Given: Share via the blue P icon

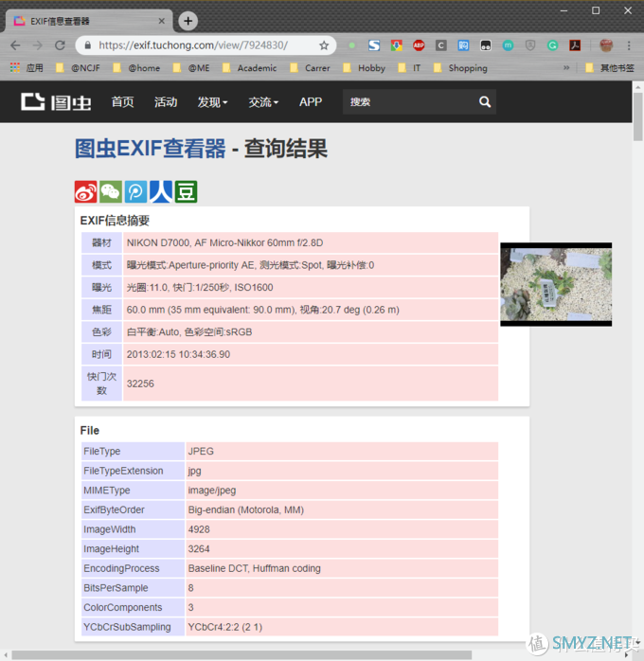Looking at the screenshot, I should click(135, 192).
